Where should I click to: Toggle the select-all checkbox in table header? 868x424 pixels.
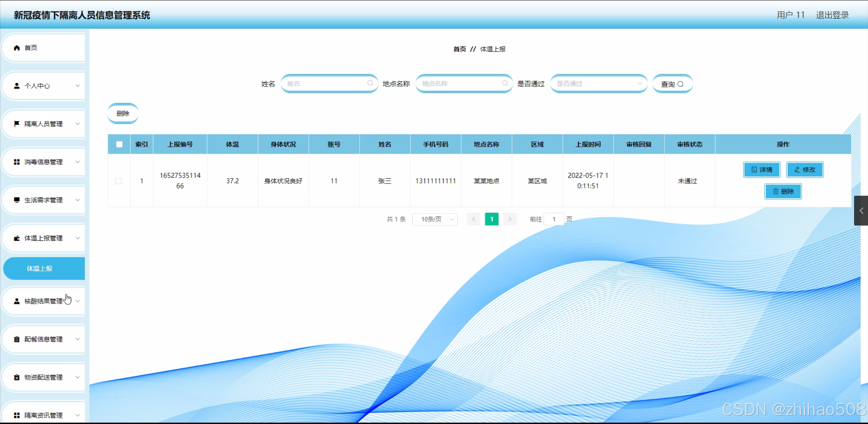click(119, 144)
